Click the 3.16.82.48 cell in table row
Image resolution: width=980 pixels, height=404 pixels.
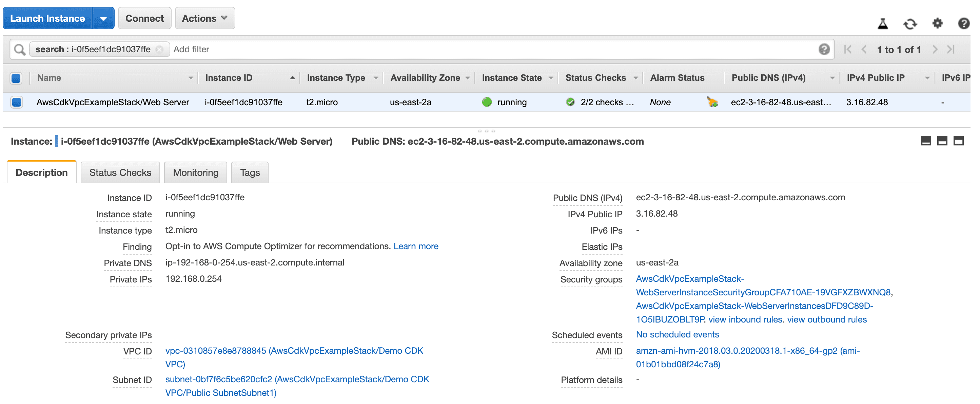(x=867, y=102)
